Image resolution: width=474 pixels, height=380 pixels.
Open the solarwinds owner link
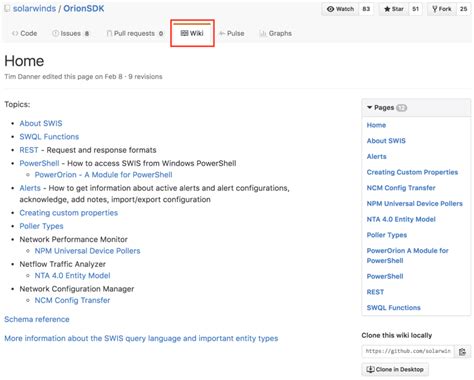coord(34,9)
